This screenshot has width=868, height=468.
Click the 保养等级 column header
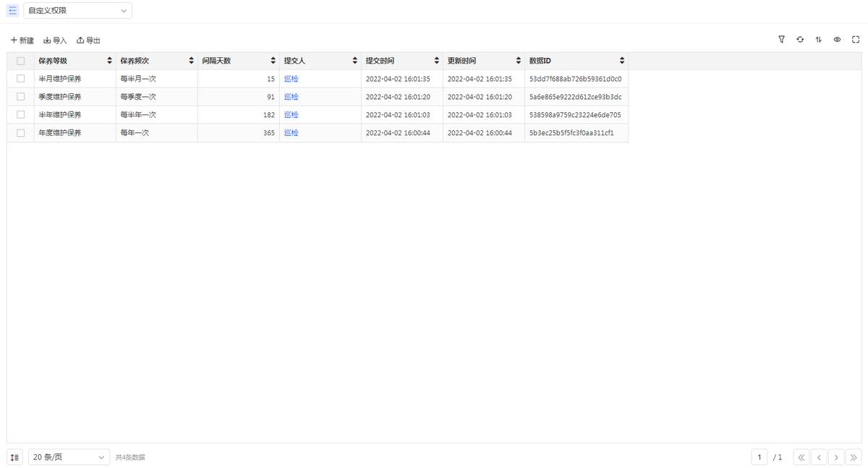click(x=53, y=61)
